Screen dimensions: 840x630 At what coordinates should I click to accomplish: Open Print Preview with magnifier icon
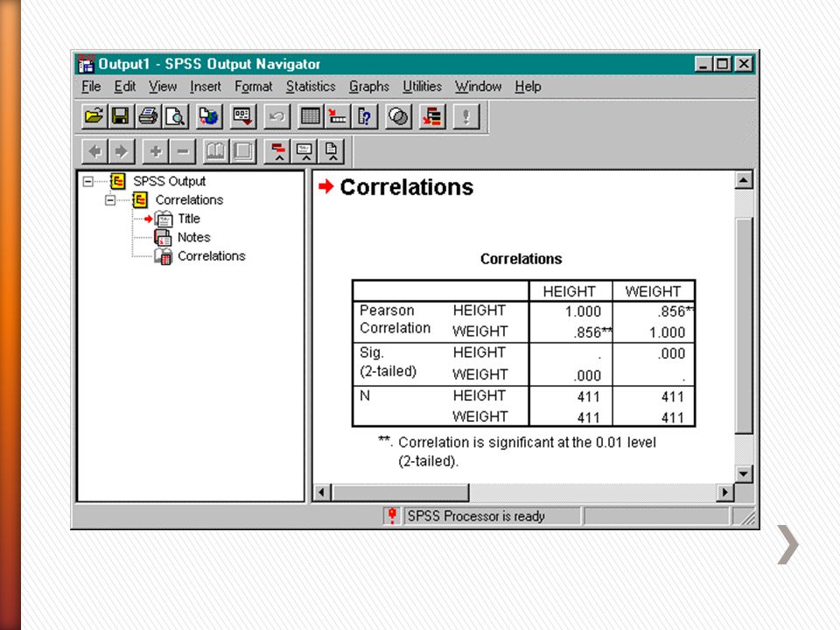point(175,116)
